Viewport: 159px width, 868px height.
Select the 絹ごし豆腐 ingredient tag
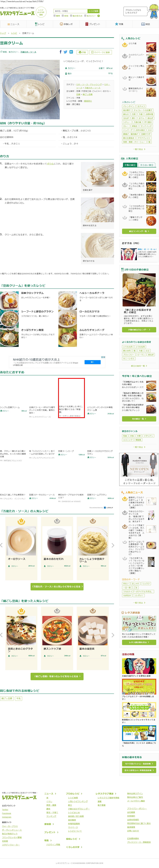[x=7, y=698]
